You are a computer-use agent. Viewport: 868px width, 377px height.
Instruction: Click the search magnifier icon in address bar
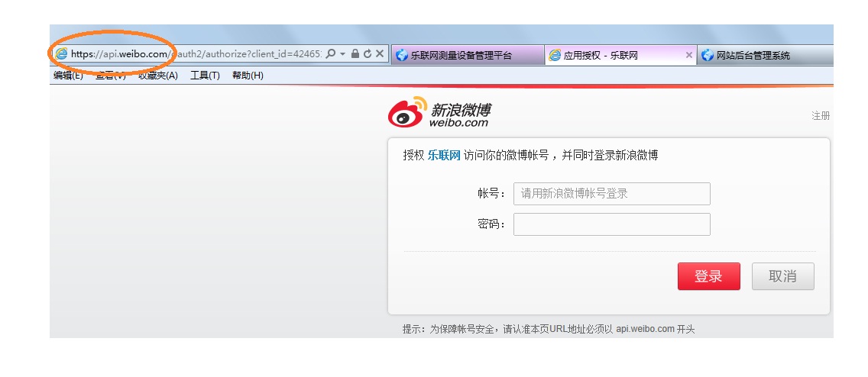(331, 54)
